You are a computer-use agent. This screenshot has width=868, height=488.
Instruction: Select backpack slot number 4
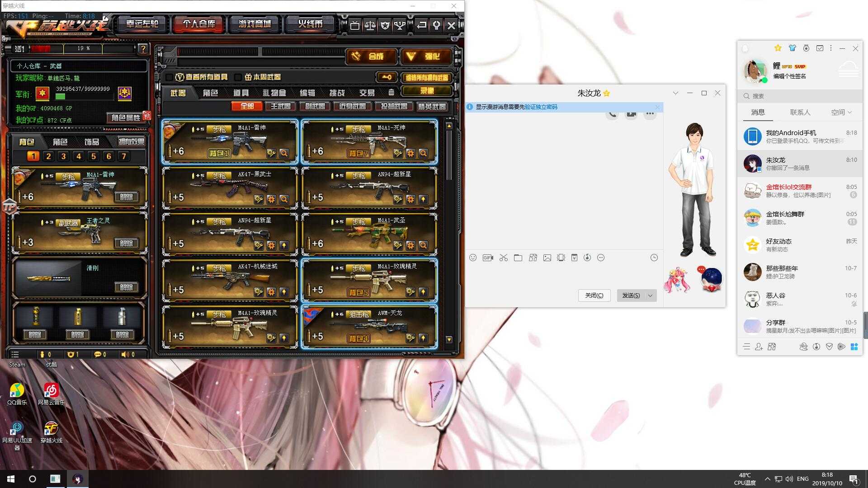click(79, 156)
